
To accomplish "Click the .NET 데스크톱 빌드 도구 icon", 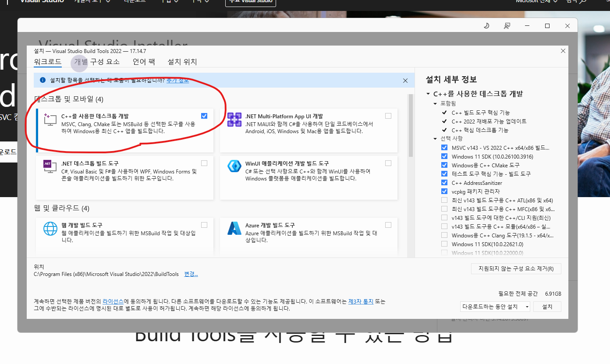I will [50, 166].
